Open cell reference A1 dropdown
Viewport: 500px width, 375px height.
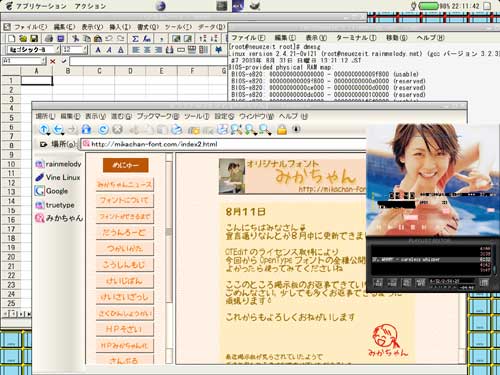[44, 61]
